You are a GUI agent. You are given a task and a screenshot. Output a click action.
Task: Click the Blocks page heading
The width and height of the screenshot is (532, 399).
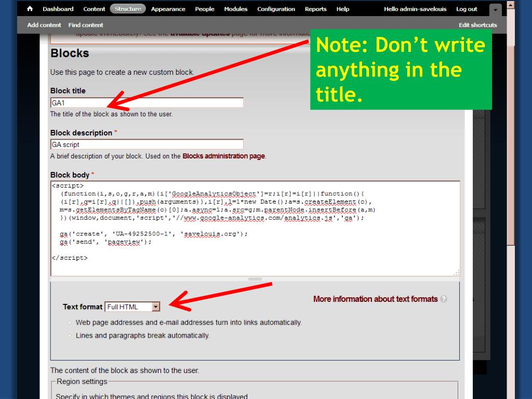pyautogui.click(x=70, y=54)
